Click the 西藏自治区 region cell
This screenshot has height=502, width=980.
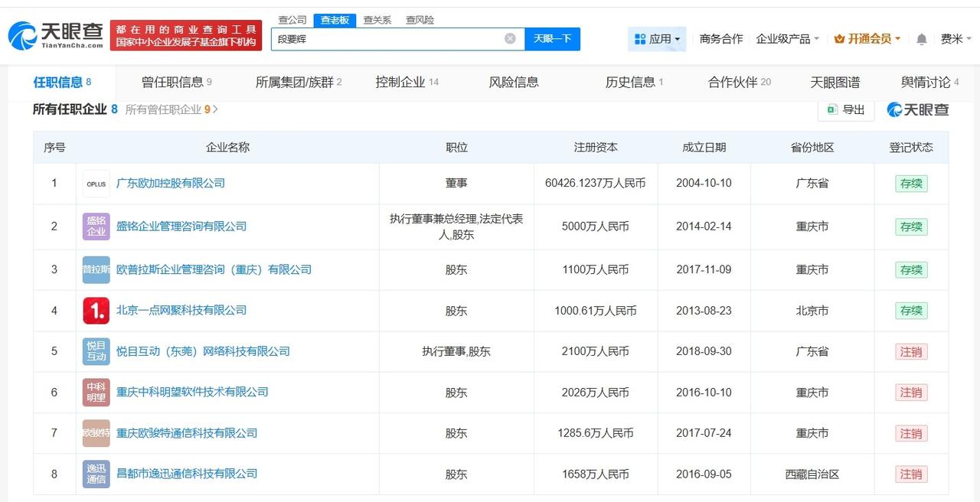click(x=812, y=474)
